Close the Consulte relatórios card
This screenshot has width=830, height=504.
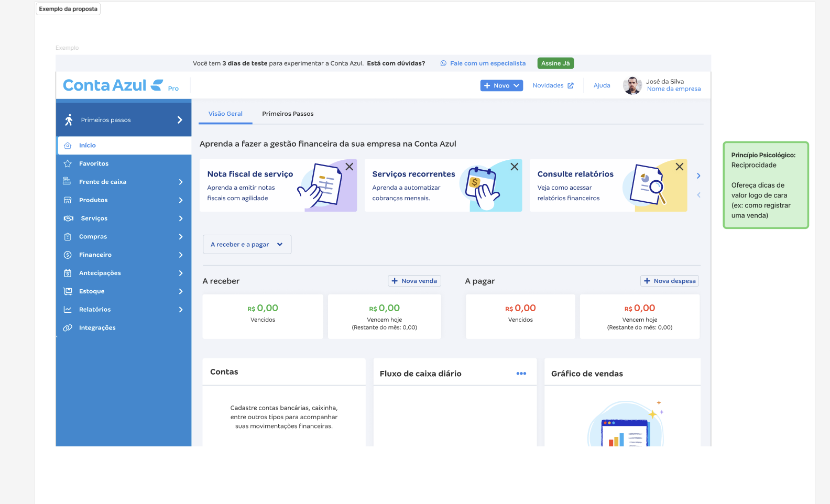point(680,167)
